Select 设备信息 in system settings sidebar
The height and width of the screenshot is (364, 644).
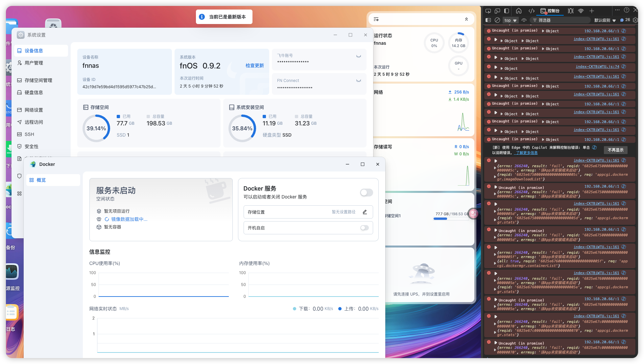click(41, 51)
